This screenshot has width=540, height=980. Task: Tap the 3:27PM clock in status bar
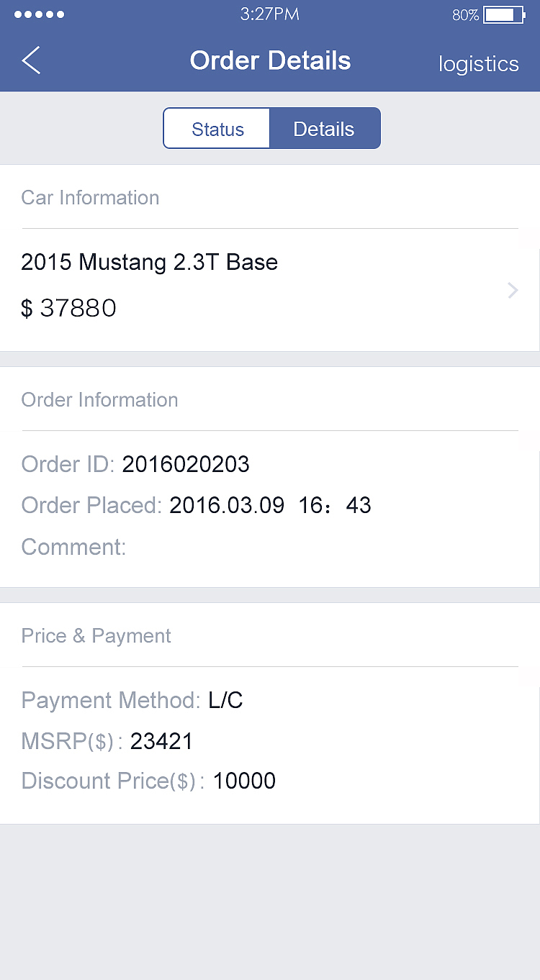[x=269, y=14]
